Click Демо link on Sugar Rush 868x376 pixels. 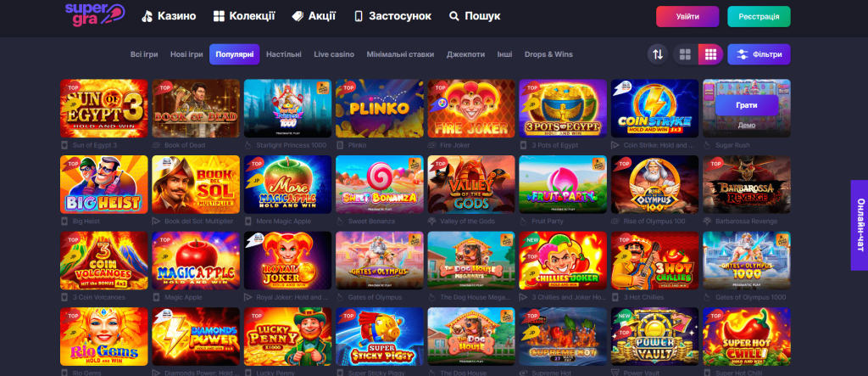click(x=746, y=126)
